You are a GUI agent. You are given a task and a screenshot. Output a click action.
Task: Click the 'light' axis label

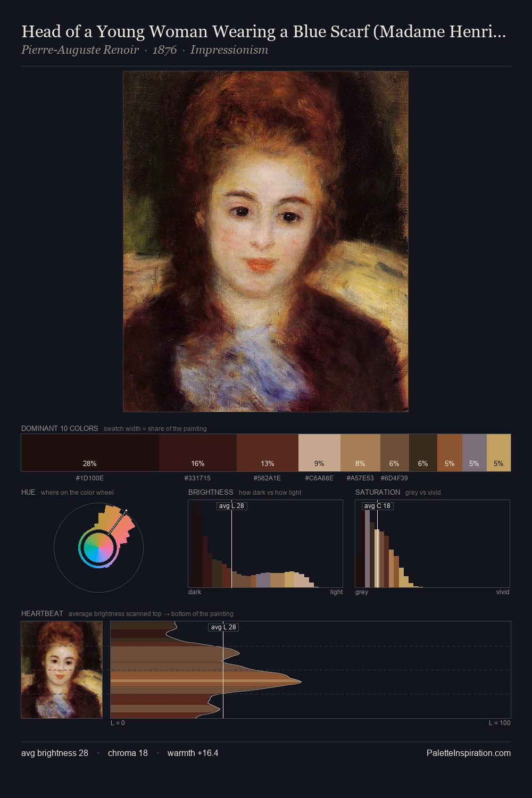pyautogui.click(x=336, y=592)
